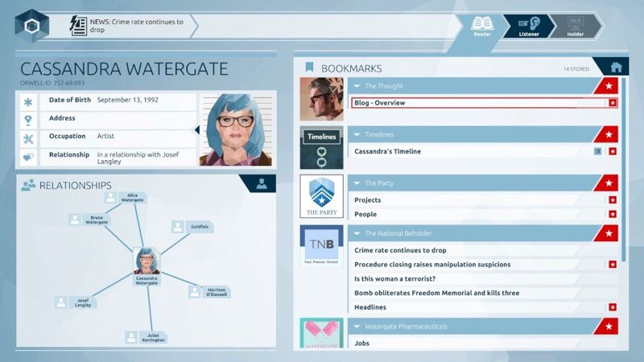The image size is (644, 362).
Task: Toggle the star for Procedure closing raises manipulation suspicions
Action: coord(613,265)
